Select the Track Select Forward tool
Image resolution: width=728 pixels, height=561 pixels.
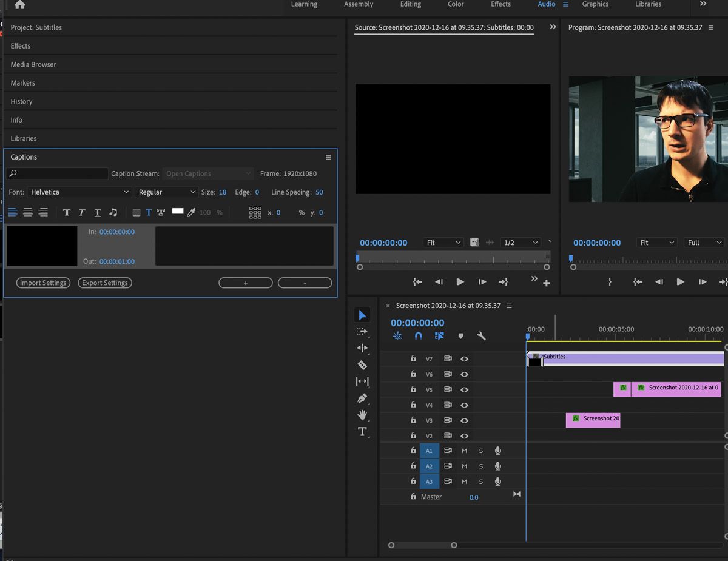[x=362, y=332]
